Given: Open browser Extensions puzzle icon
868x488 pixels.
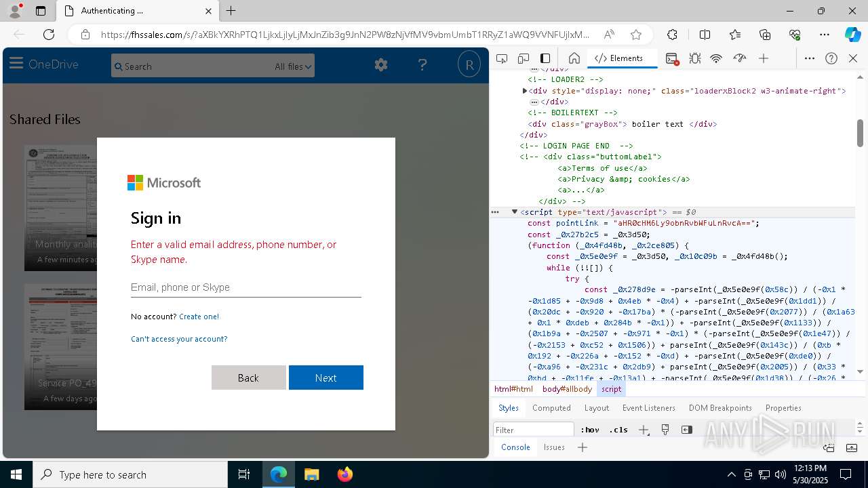Looking at the screenshot, I should 672,35.
